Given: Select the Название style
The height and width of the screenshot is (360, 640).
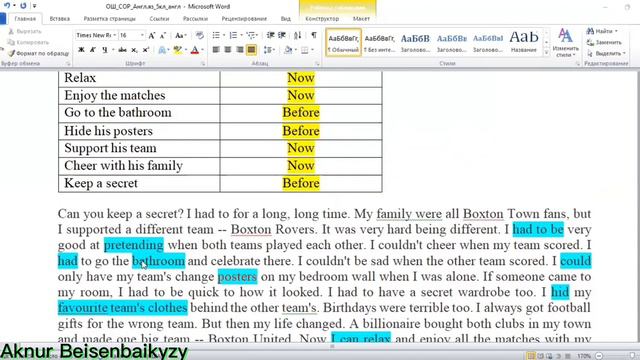Looking at the screenshot, I should pos(524,42).
